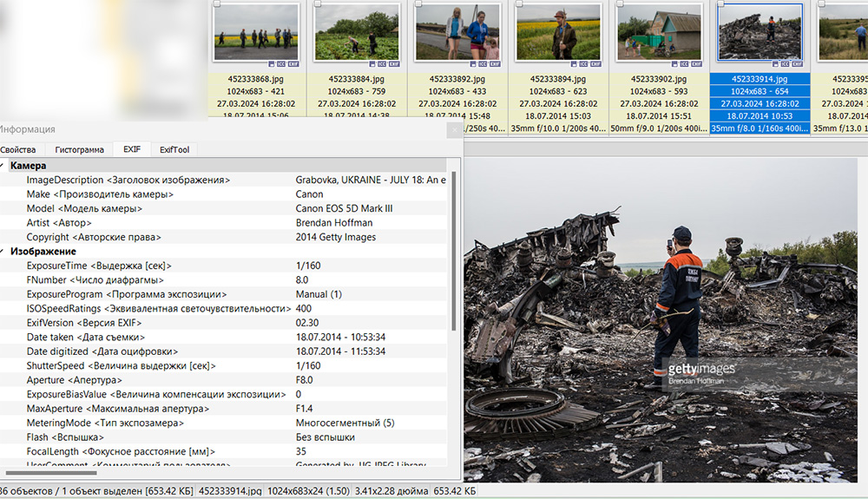Click the EXIF badge under selected thumbnail 452333914.jpg

[x=797, y=64]
